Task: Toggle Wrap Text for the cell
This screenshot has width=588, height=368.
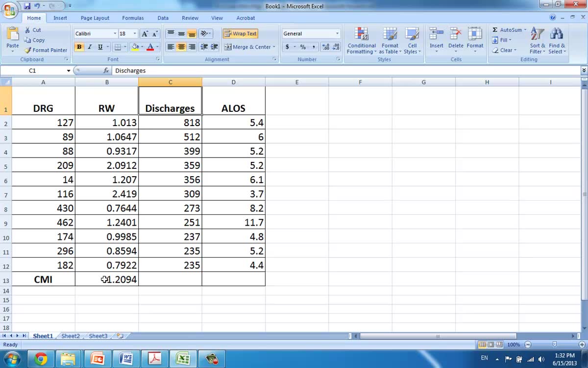Action: point(240,34)
